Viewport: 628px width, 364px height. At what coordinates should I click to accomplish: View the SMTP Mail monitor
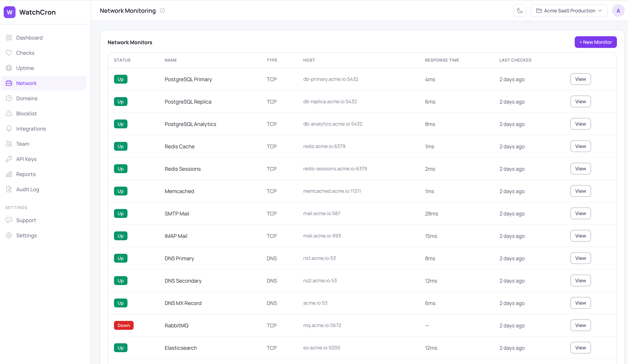580,213
